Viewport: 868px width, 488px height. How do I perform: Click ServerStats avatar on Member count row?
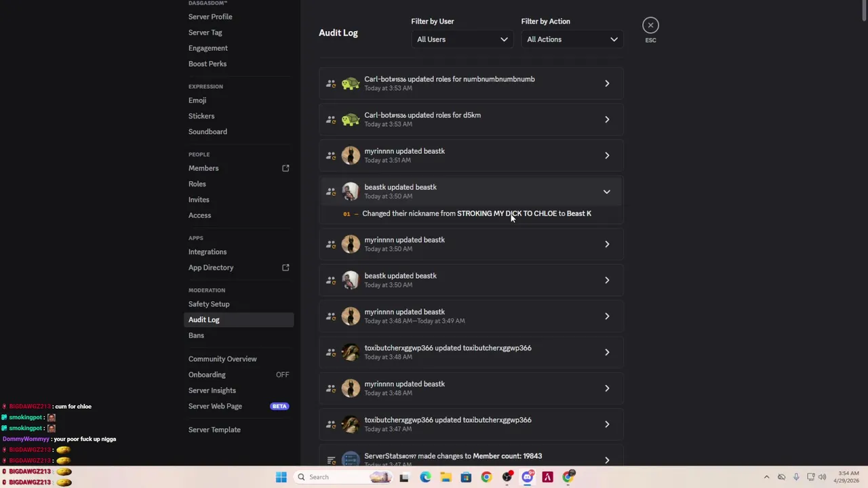click(x=351, y=459)
